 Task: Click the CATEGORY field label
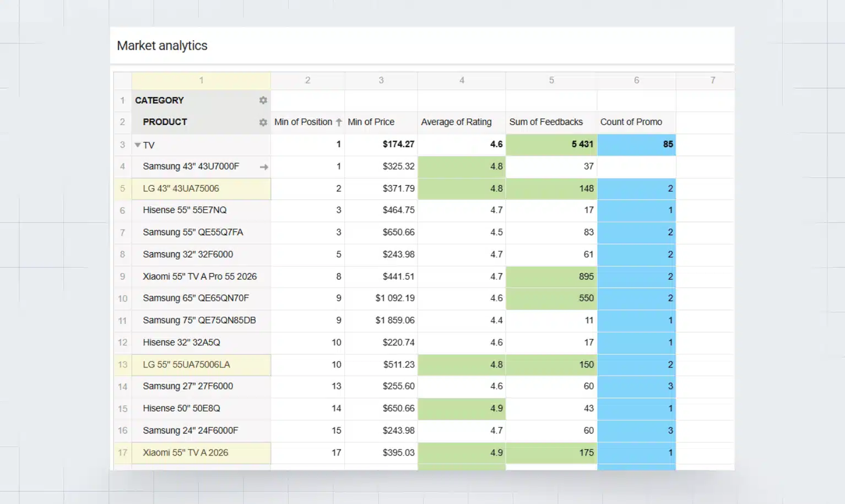(159, 100)
